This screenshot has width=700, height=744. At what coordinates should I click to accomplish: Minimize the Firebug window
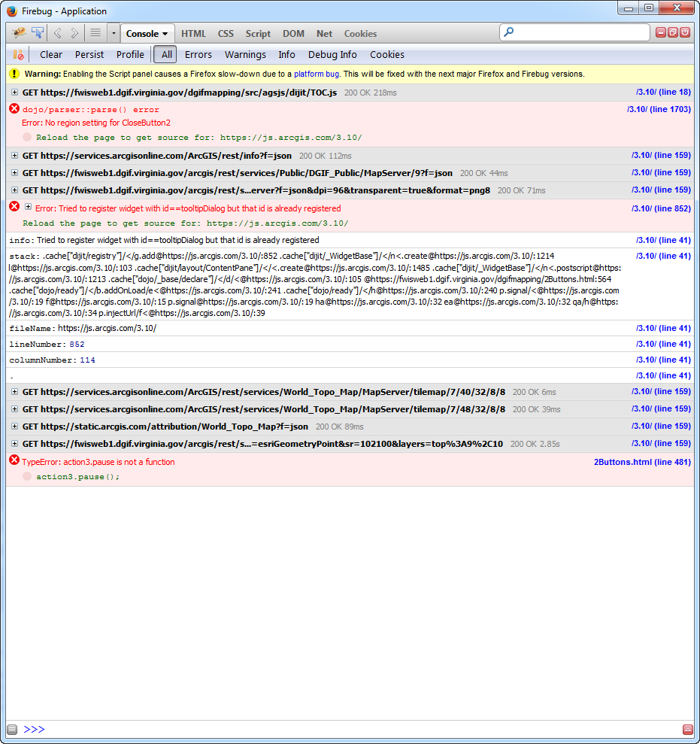629,8
